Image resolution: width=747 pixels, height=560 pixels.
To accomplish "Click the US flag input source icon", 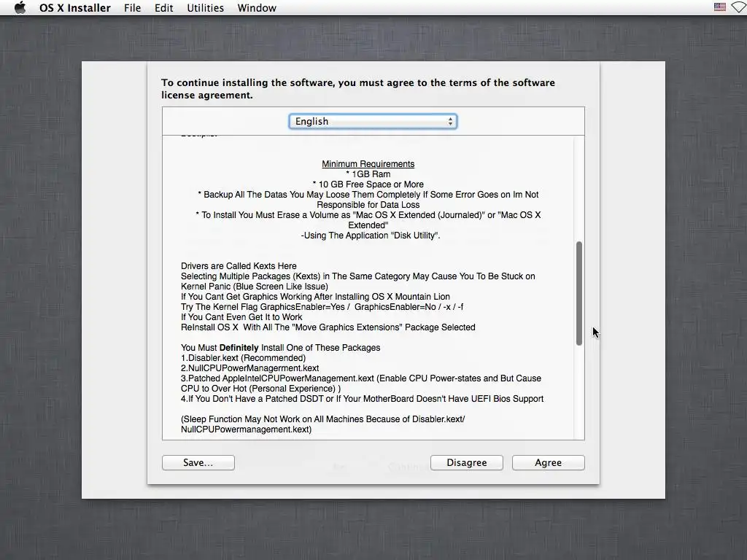I will pyautogui.click(x=719, y=7).
